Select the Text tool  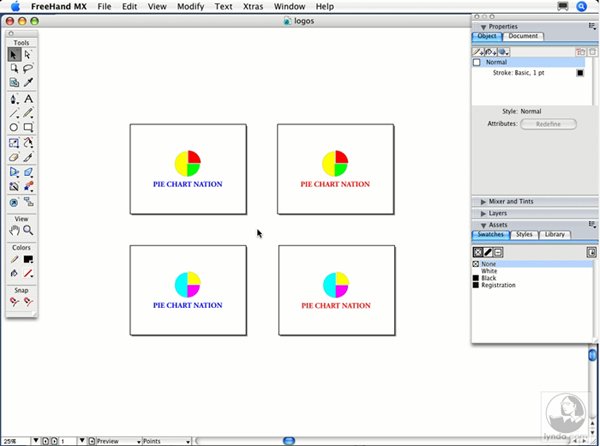pos(29,99)
